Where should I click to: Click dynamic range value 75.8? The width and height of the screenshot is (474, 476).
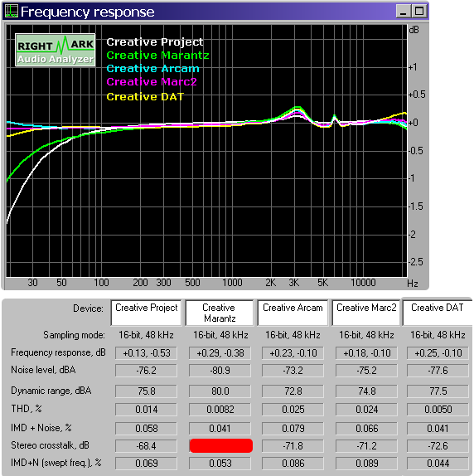click(x=146, y=391)
